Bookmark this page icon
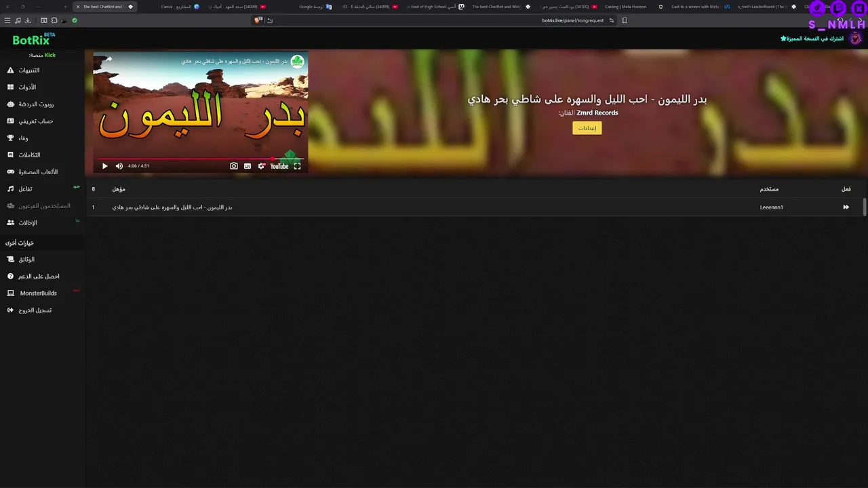Screen dimensions: 868x488 625,20
